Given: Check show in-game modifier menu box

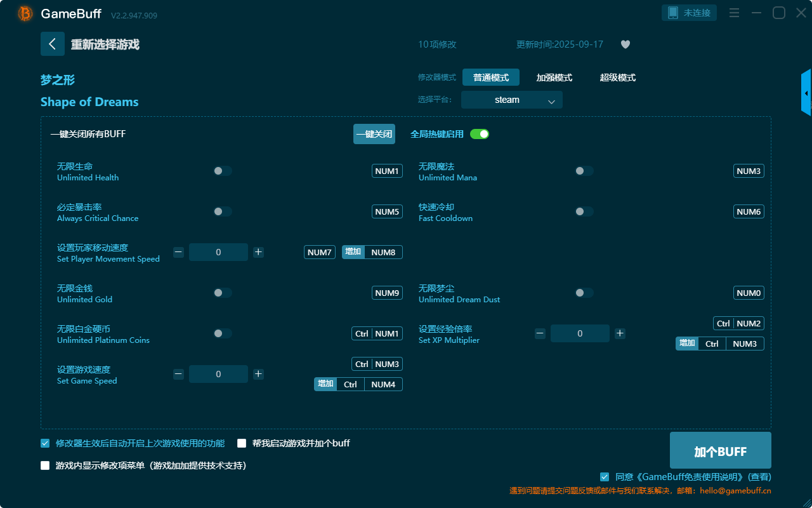Looking at the screenshot, I should (45, 465).
